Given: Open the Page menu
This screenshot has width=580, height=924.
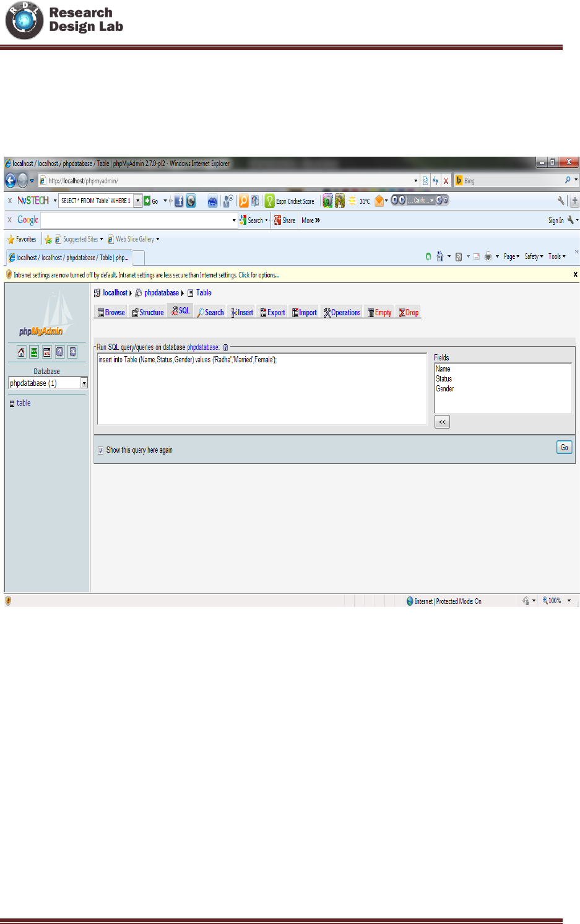Looking at the screenshot, I should coord(512,256).
